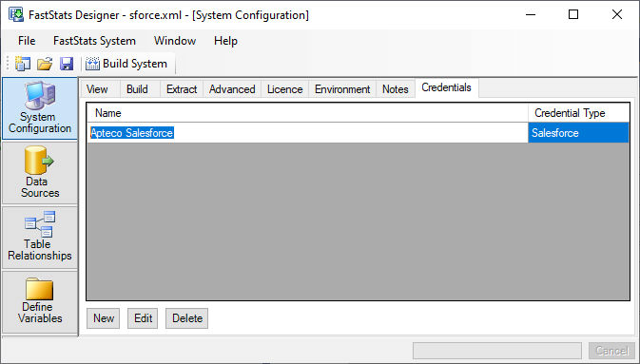Viewport: 640px width, 364px height.
Task: Click the New system toolbar icon
Action: [23, 64]
